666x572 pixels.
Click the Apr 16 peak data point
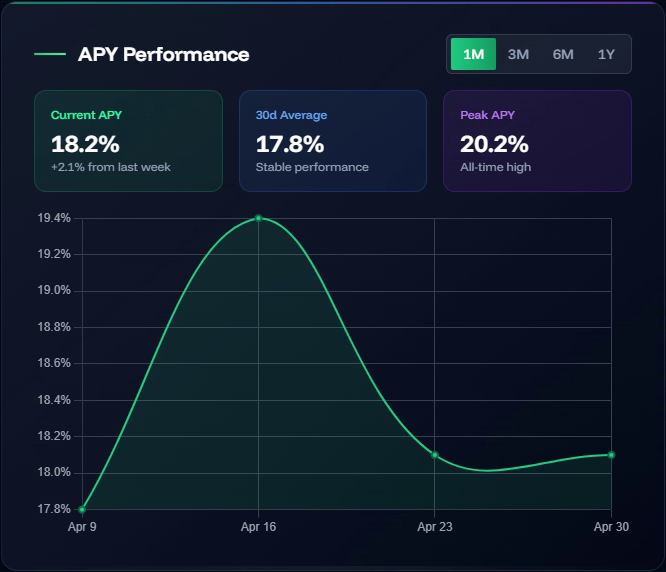[258, 218]
